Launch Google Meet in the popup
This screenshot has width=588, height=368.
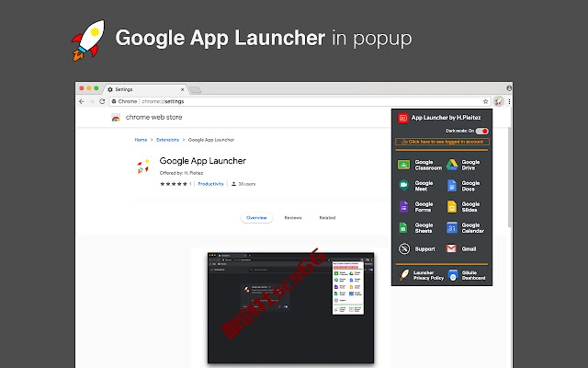[x=415, y=186]
